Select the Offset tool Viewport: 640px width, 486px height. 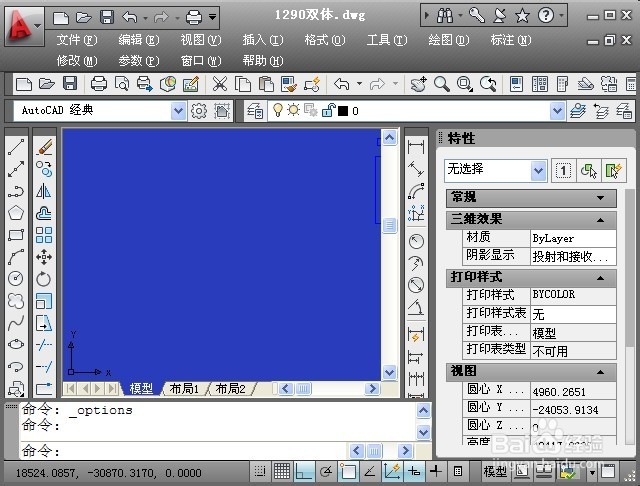point(44,213)
